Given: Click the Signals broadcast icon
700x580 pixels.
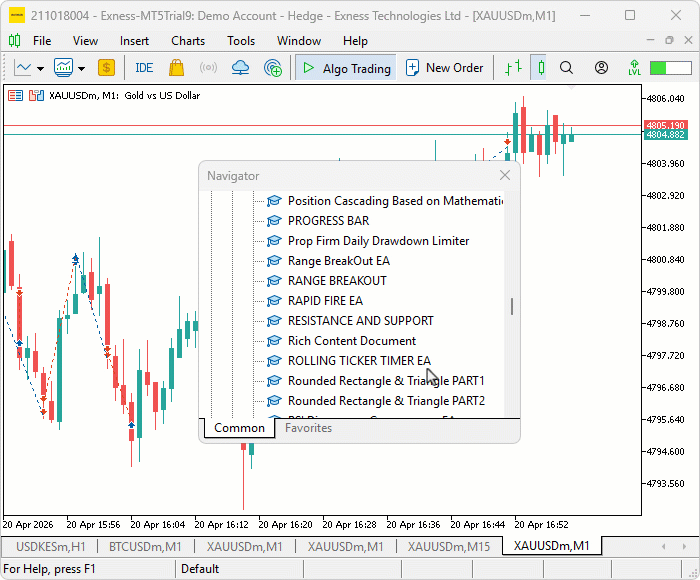Looking at the screenshot, I should (208, 68).
